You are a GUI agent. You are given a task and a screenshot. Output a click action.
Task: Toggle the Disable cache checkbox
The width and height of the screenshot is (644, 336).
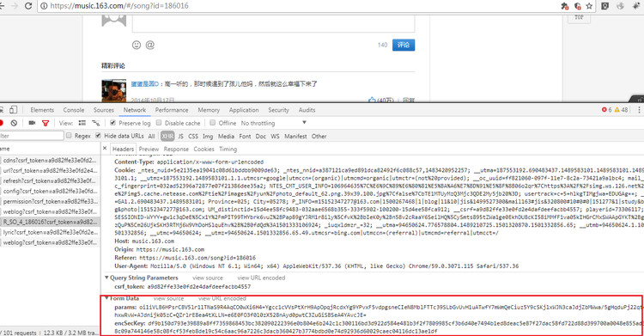point(159,123)
